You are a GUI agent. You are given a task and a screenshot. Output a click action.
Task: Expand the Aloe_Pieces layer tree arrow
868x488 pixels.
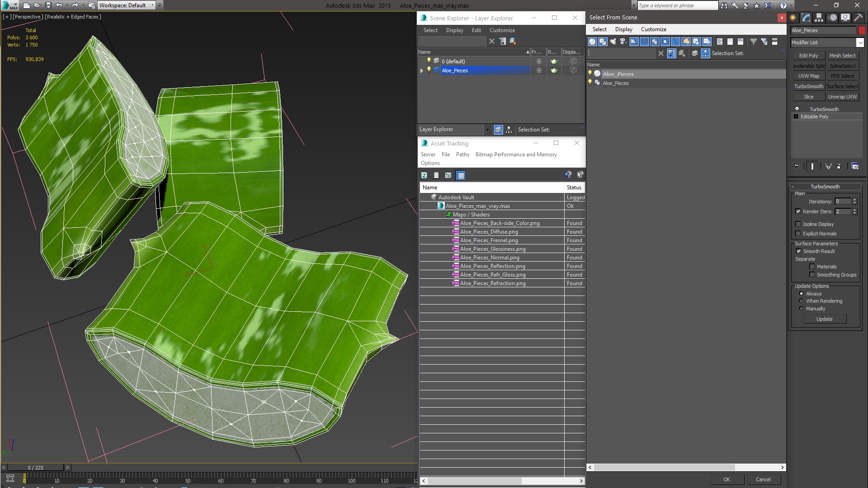pos(422,70)
